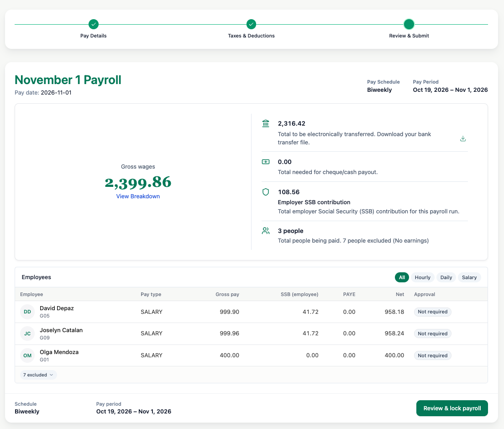Click the people being paid icon

[x=266, y=231]
